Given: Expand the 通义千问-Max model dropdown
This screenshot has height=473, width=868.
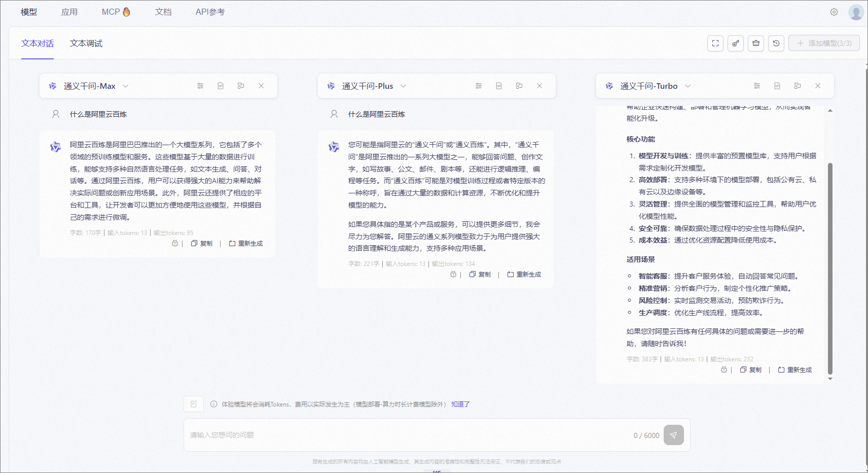Looking at the screenshot, I should tap(125, 86).
